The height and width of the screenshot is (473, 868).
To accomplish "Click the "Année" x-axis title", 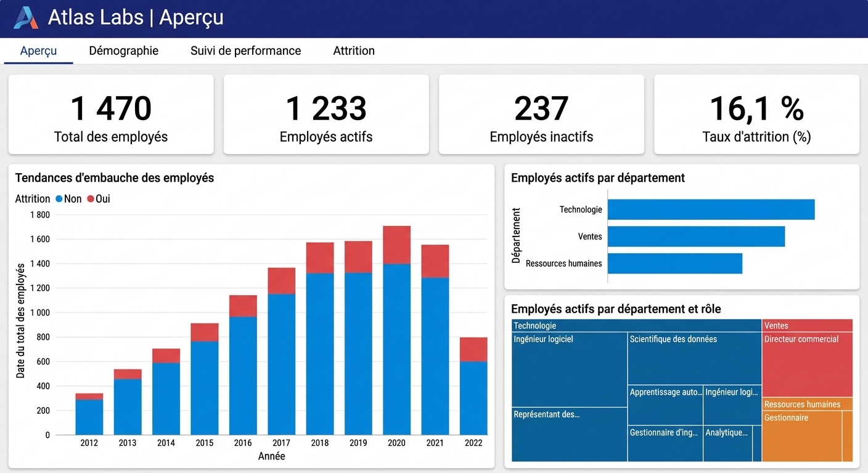I will (272, 456).
